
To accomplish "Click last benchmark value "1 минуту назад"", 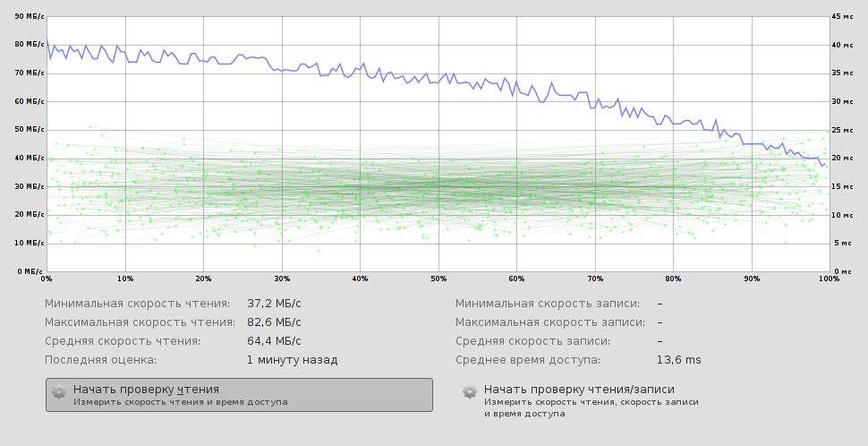I will pyautogui.click(x=293, y=360).
